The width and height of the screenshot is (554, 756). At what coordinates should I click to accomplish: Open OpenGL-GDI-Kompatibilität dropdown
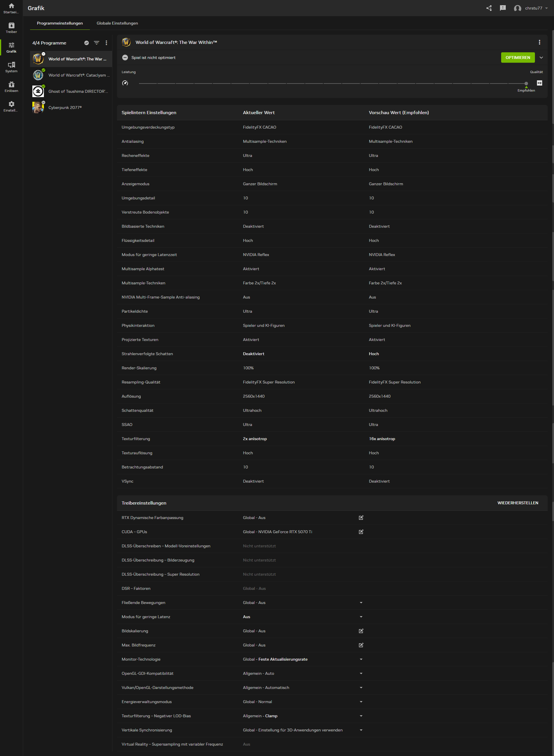coord(361,673)
